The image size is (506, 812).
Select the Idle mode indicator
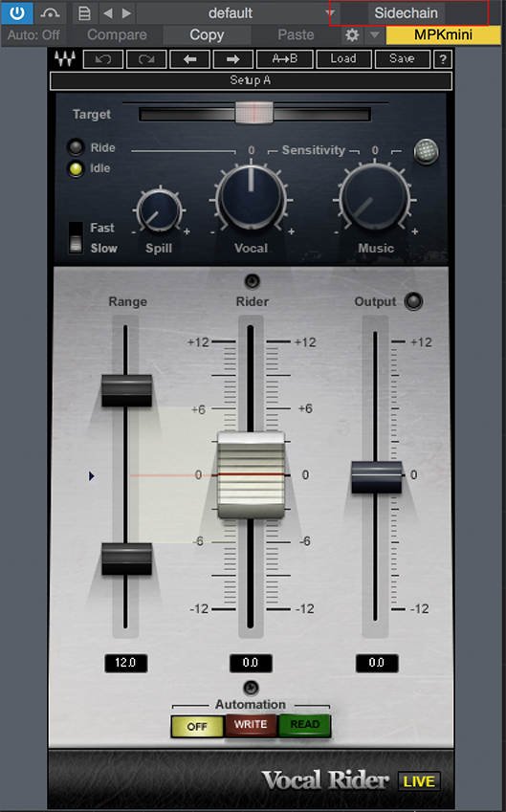coord(76,169)
